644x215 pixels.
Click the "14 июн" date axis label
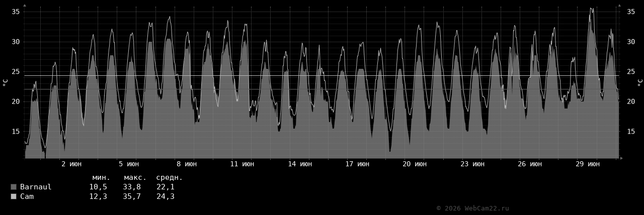click(x=299, y=164)
